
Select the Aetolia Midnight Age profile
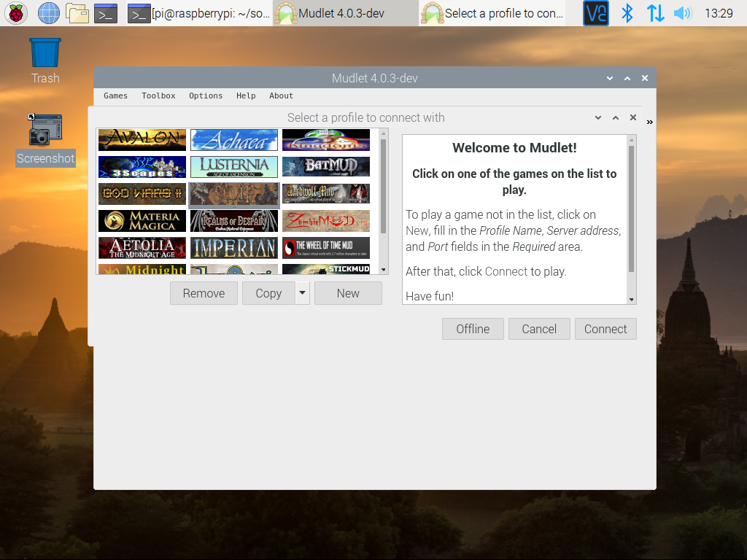pos(142,248)
